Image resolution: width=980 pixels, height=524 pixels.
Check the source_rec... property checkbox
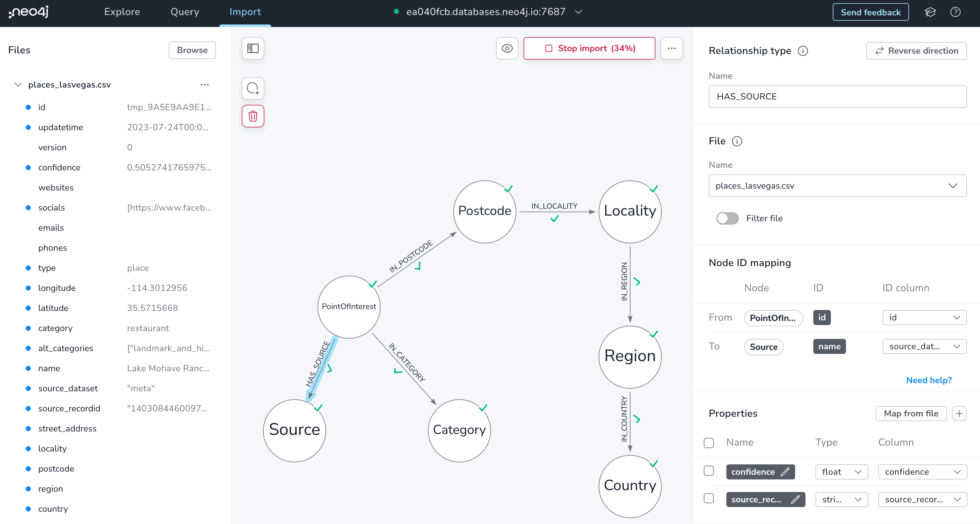pyautogui.click(x=709, y=499)
